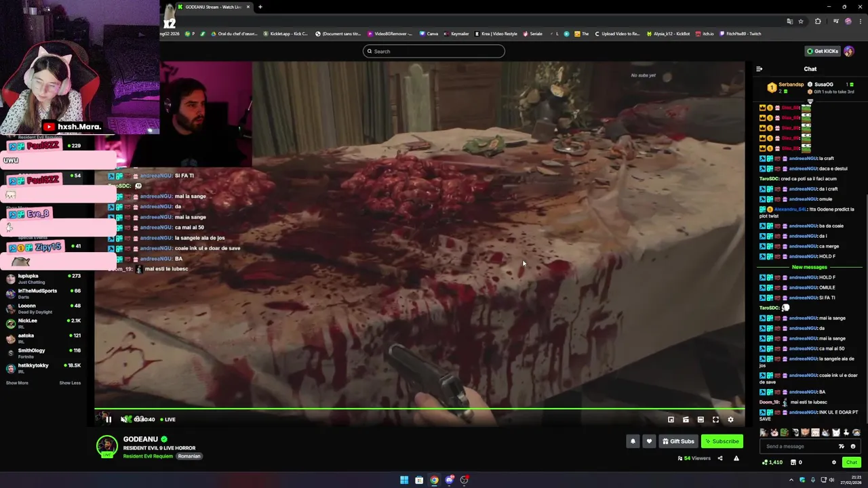Open Chrome from the taskbar
The image size is (868, 488).
(x=434, y=480)
